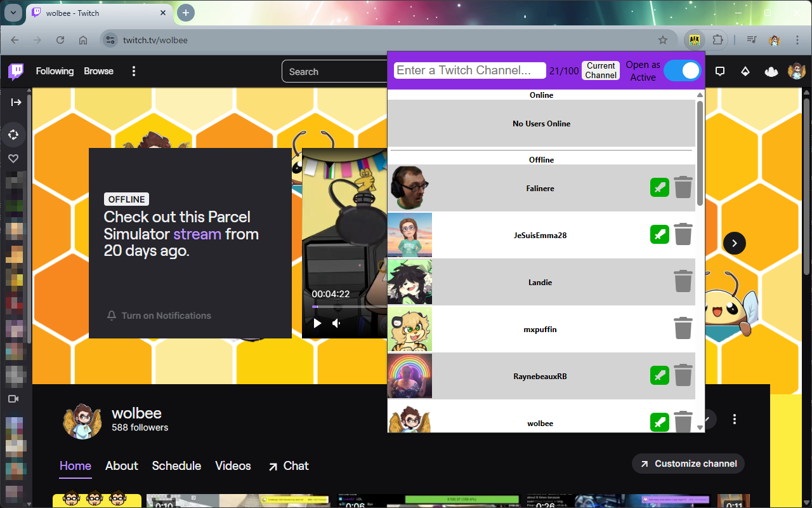Open a new browser tab
Screen dimensions: 812x508
(185, 13)
